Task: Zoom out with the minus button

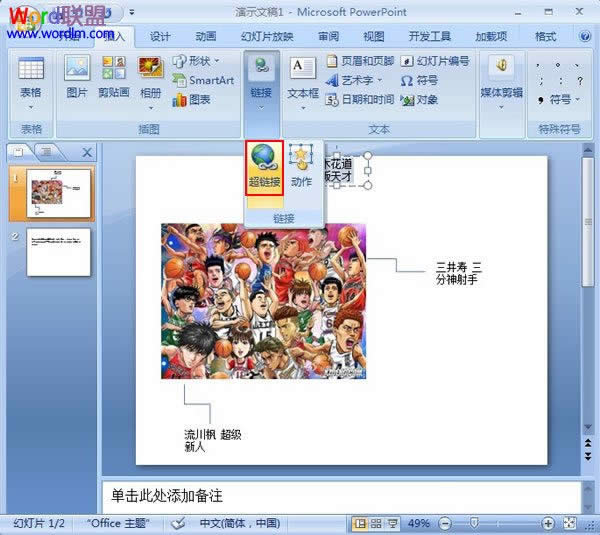Action: tap(445, 523)
